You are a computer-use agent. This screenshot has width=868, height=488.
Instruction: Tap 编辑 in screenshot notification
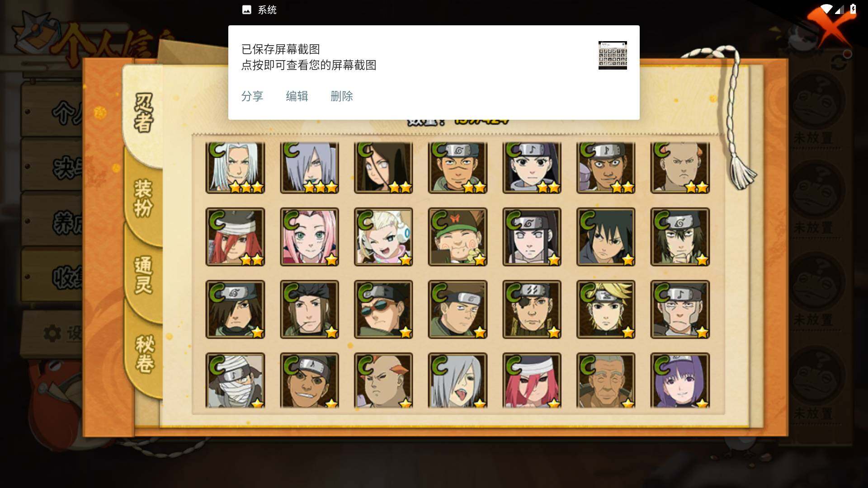pos(297,96)
